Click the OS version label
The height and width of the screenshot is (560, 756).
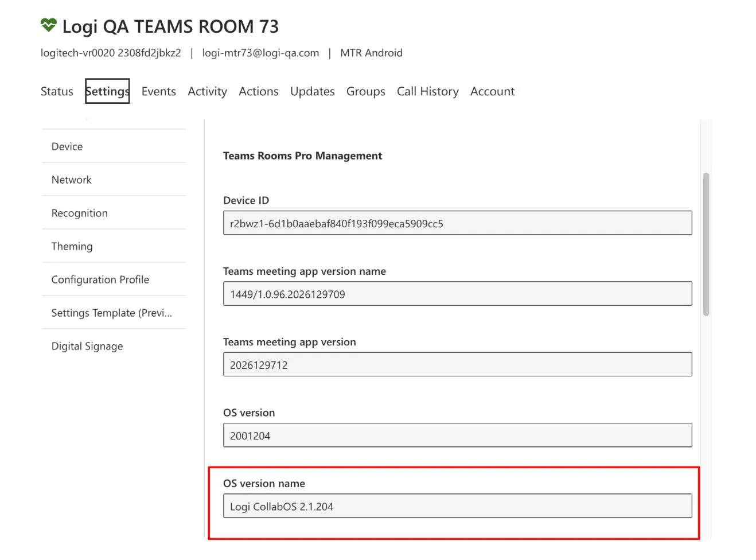(249, 413)
